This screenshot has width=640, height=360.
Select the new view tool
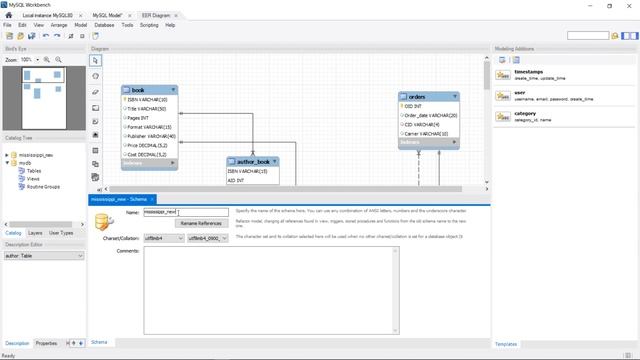pos(96,164)
